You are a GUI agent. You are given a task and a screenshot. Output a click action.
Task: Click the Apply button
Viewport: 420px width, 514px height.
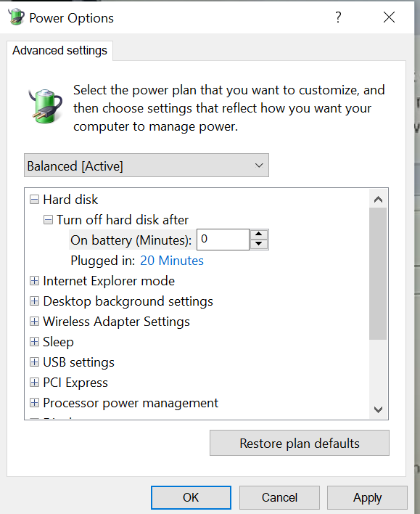click(367, 497)
